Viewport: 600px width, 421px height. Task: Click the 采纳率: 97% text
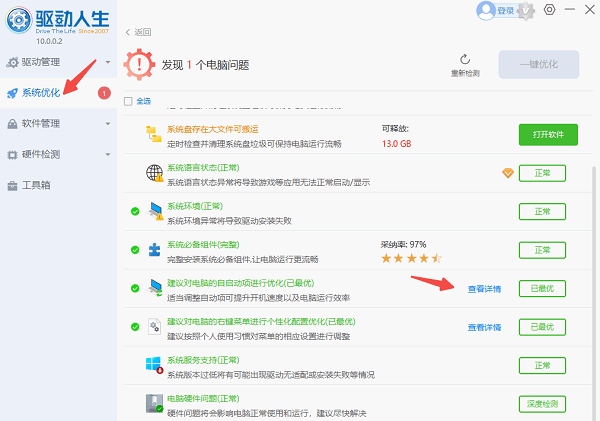point(403,244)
